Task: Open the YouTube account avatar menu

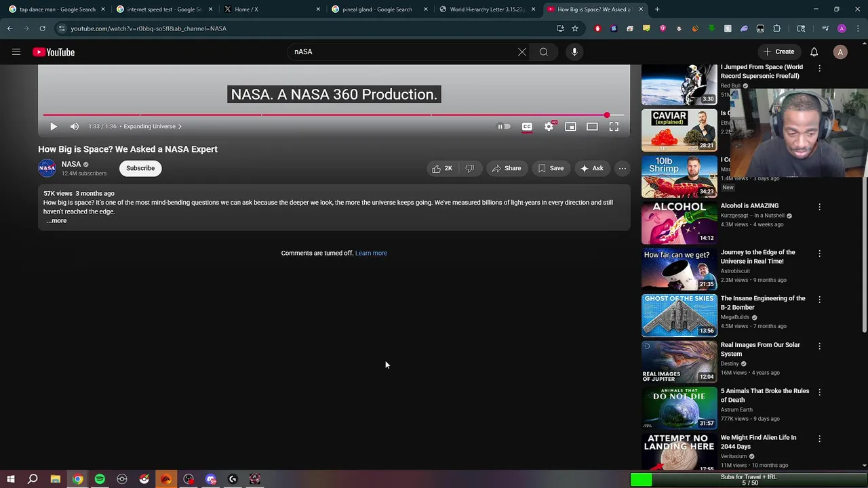Action: [840, 52]
